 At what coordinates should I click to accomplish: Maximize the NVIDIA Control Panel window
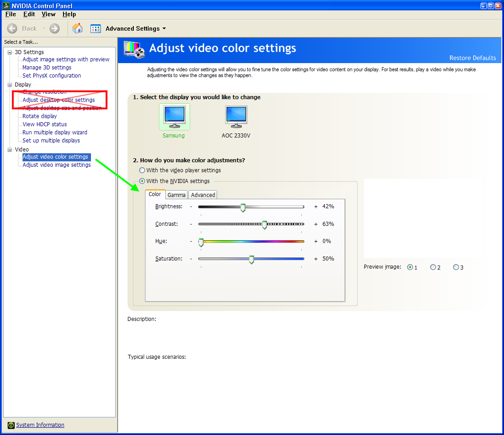[491, 6]
